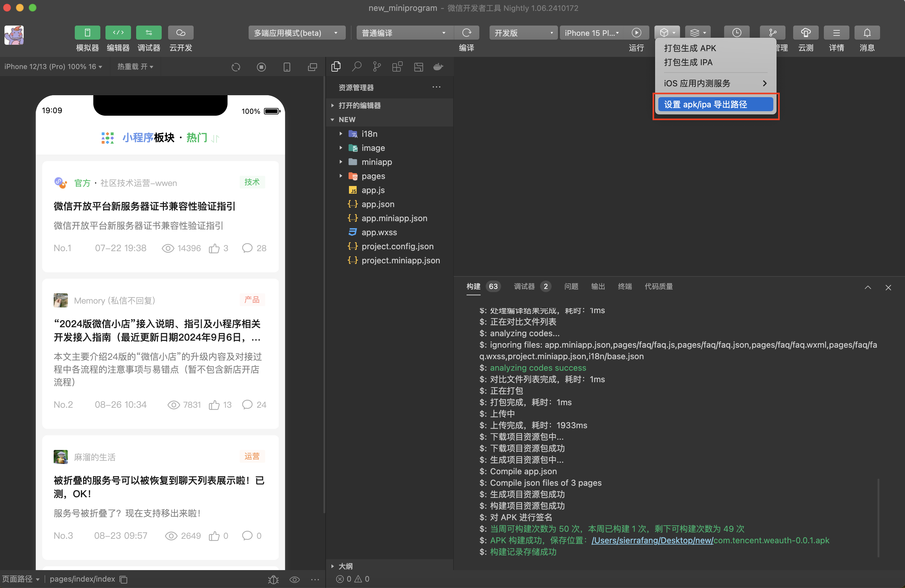Image resolution: width=905 pixels, height=588 pixels.
Task: Open project.config.json file
Action: click(x=390, y=246)
